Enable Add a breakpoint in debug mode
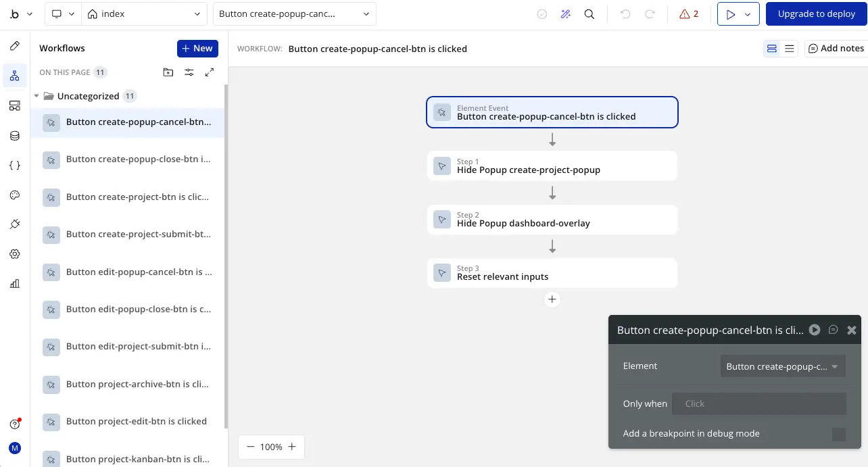Viewport: 868px width, 467px height. click(839, 433)
